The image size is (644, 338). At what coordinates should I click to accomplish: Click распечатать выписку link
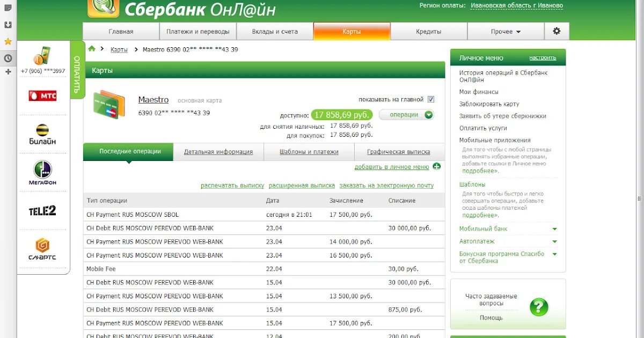tap(232, 186)
